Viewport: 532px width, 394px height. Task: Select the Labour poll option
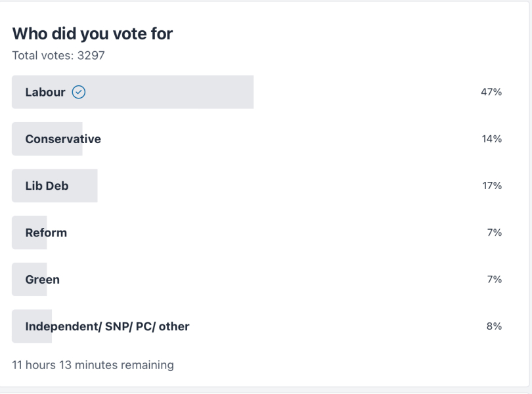(x=45, y=93)
